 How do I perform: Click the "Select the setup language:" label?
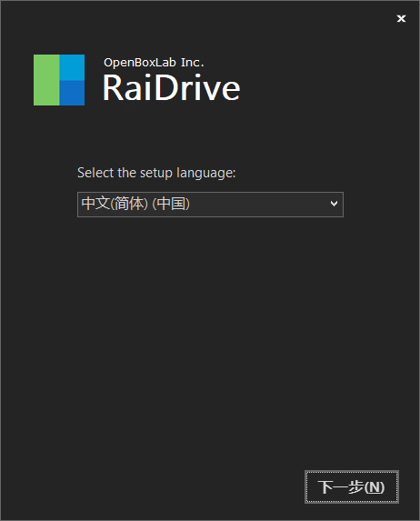(156, 173)
